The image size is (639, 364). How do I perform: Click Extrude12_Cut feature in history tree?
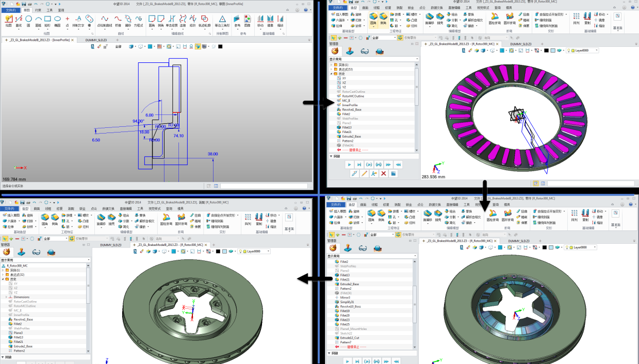352,337
